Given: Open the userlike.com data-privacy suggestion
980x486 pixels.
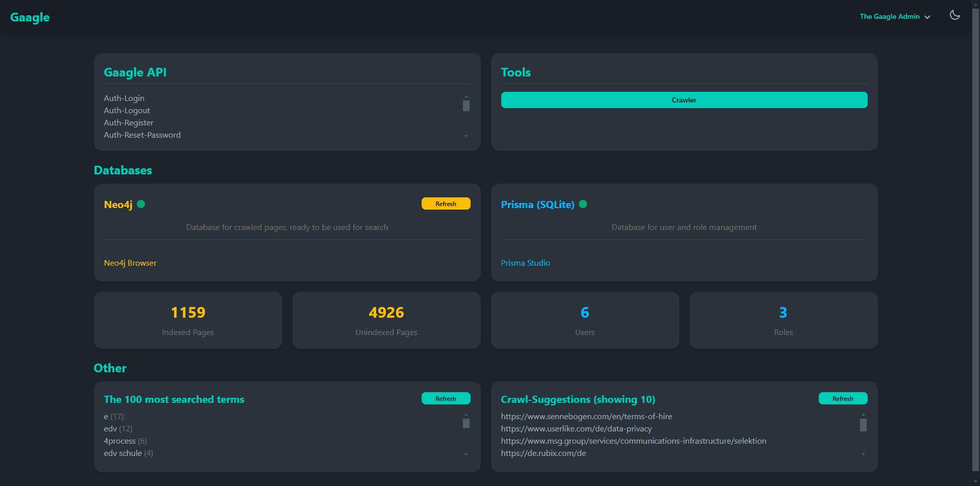Looking at the screenshot, I should pos(576,428).
